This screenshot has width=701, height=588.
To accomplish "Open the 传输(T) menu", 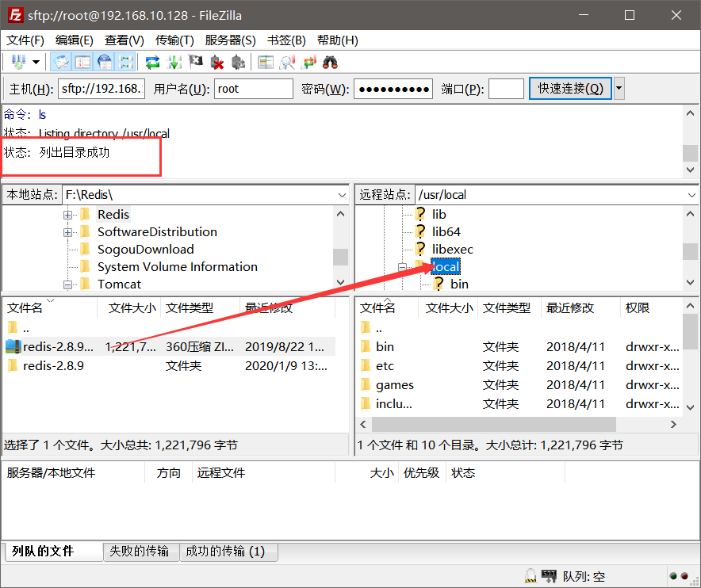I will (x=174, y=40).
